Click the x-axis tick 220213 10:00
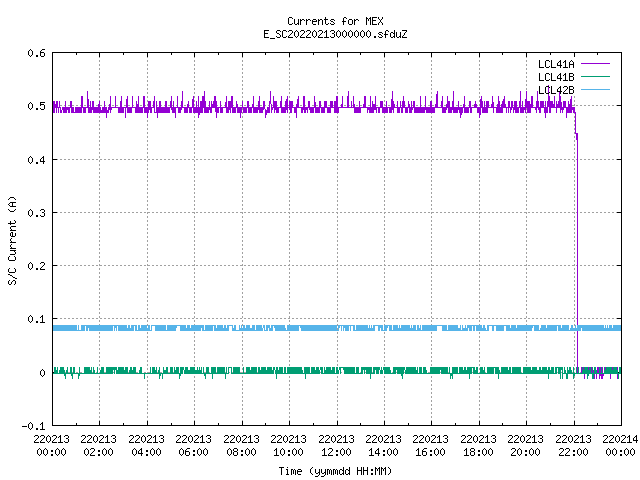Viewport: 640px width, 480px height. click(288, 446)
